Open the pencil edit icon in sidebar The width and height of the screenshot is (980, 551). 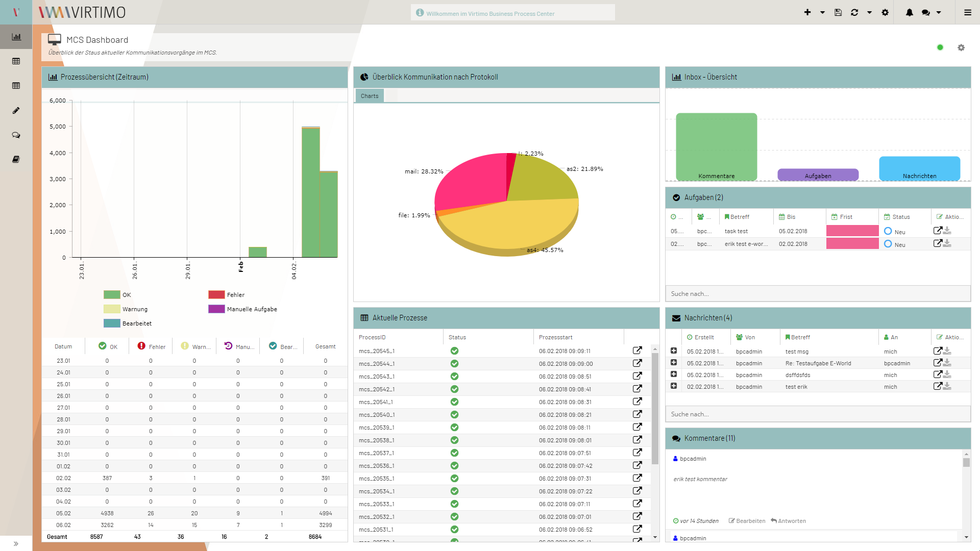click(16, 110)
